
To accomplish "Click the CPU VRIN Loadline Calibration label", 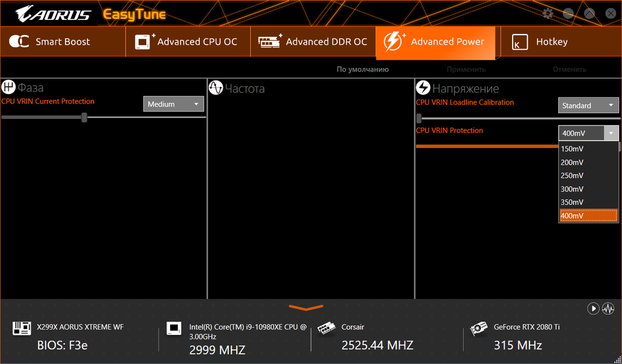I will pos(465,102).
